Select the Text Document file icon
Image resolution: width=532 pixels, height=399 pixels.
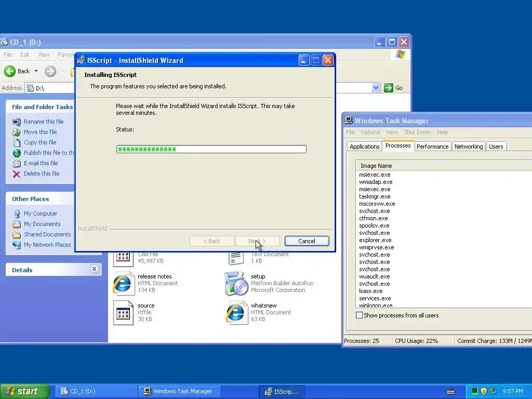(x=236, y=259)
